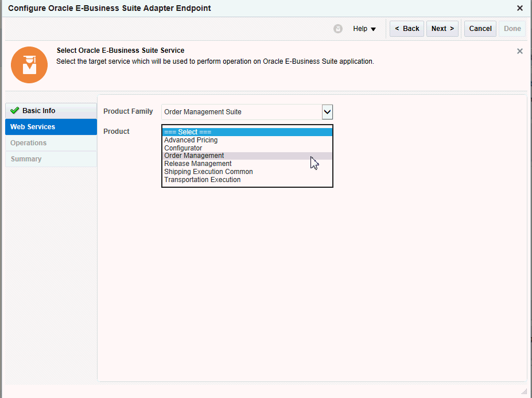Grab the dialog resize handle corner
532x398 pixels.
point(524,392)
